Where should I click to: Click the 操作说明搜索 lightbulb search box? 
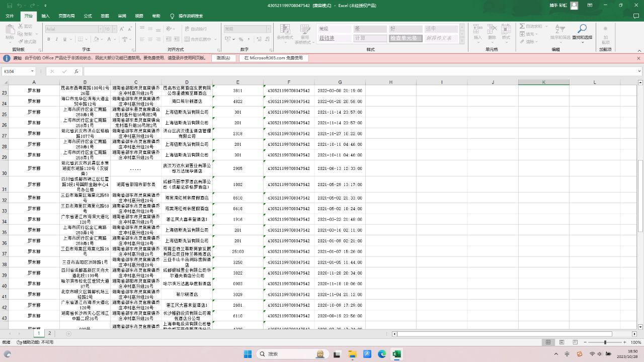(x=187, y=16)
